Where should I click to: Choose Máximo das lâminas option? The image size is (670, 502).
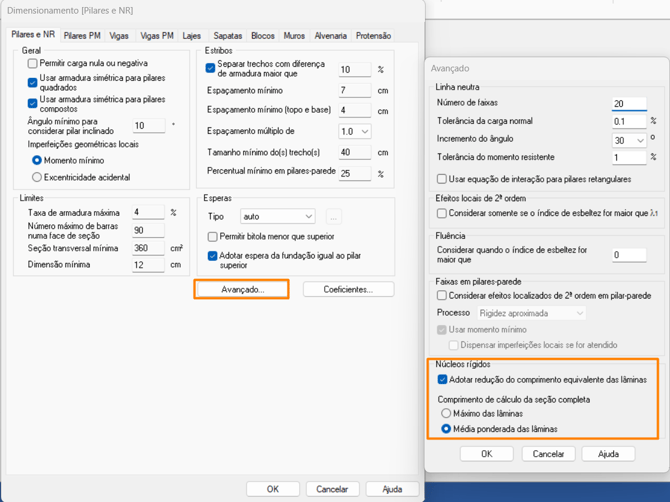pyautogui.click(x=447, y=413)
